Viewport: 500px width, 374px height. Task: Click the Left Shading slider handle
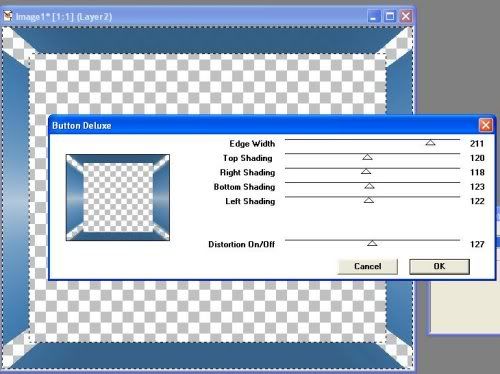368,200
